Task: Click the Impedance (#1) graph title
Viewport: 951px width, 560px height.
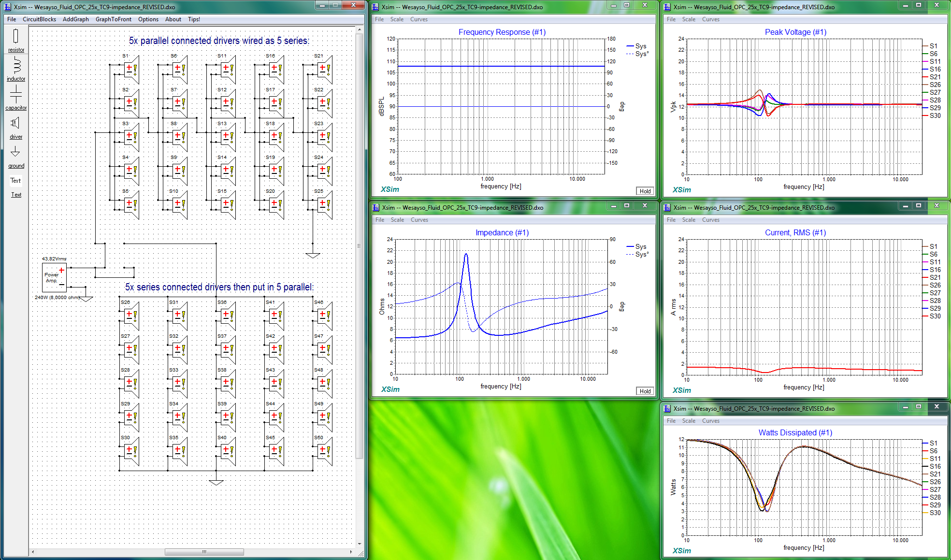Action: [502, 233]
